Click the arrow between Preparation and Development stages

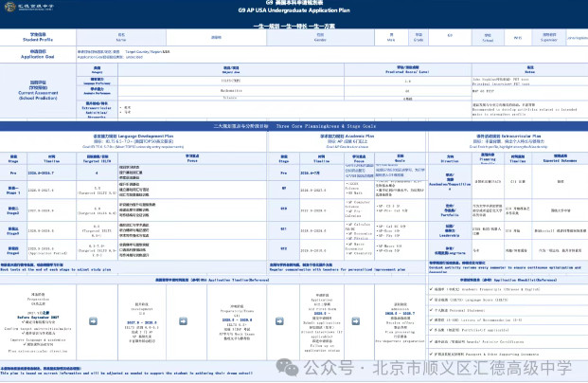(93, 321)
